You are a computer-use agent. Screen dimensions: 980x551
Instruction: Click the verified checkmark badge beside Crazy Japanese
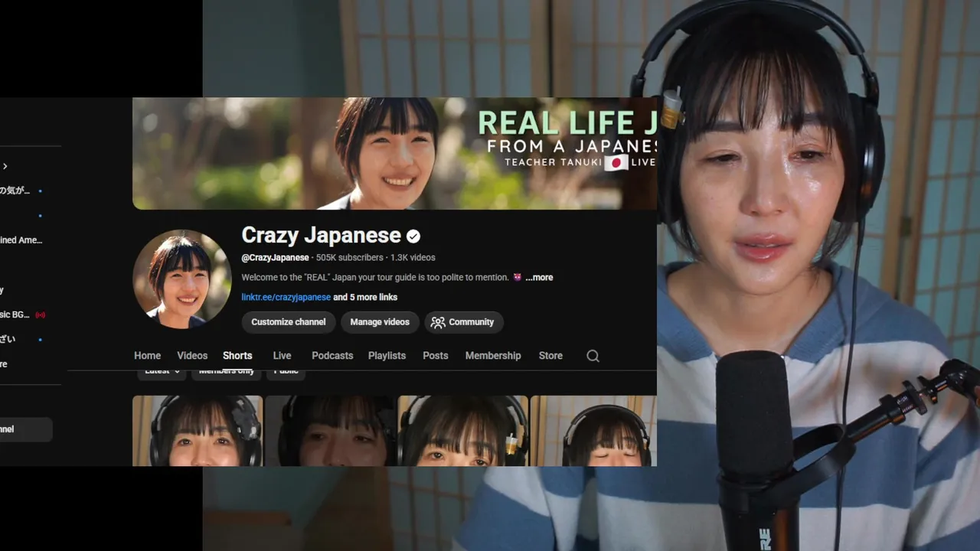coord(413,236)
